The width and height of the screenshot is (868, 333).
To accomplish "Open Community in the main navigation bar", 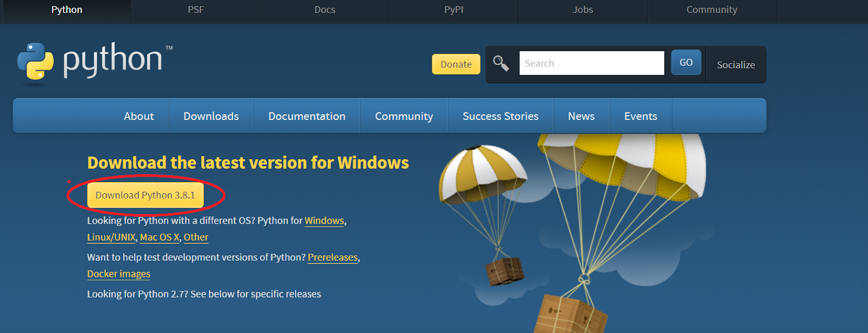I will pyautogui.click(x=404, y=116).
